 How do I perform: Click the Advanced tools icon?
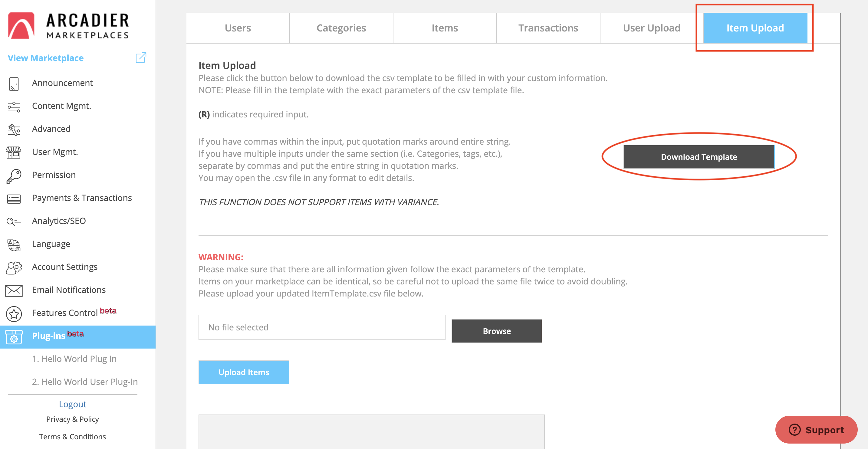point(14,130)
